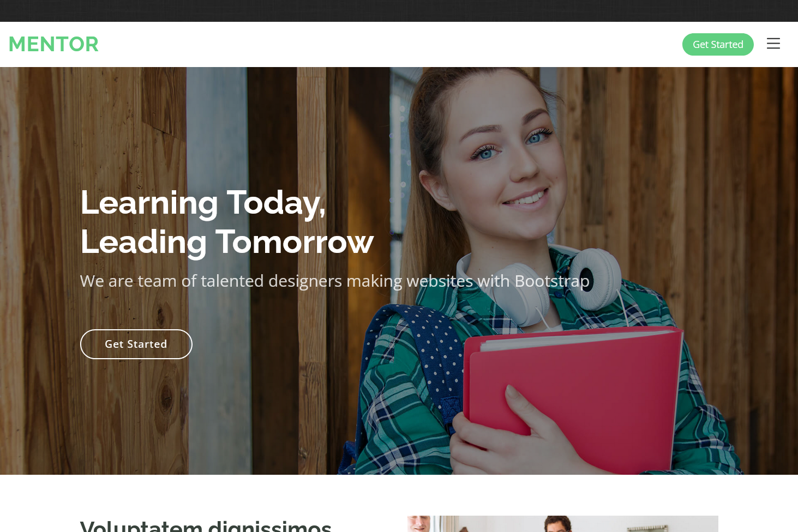Viewport: 798px width, 532px height.
Task: Select the 'Leading Tomorrow' headline line
Action: (x=227, y=242)
